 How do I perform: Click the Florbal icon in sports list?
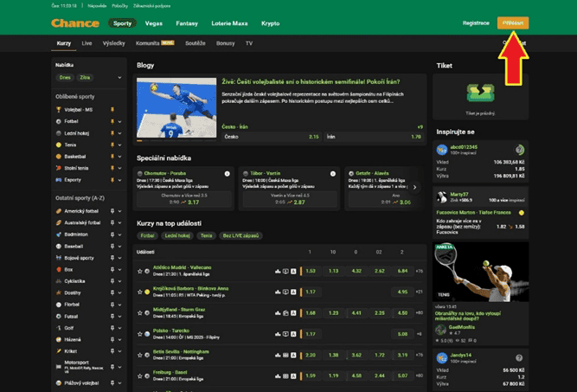pyautogui.click(x=59, y=305)
